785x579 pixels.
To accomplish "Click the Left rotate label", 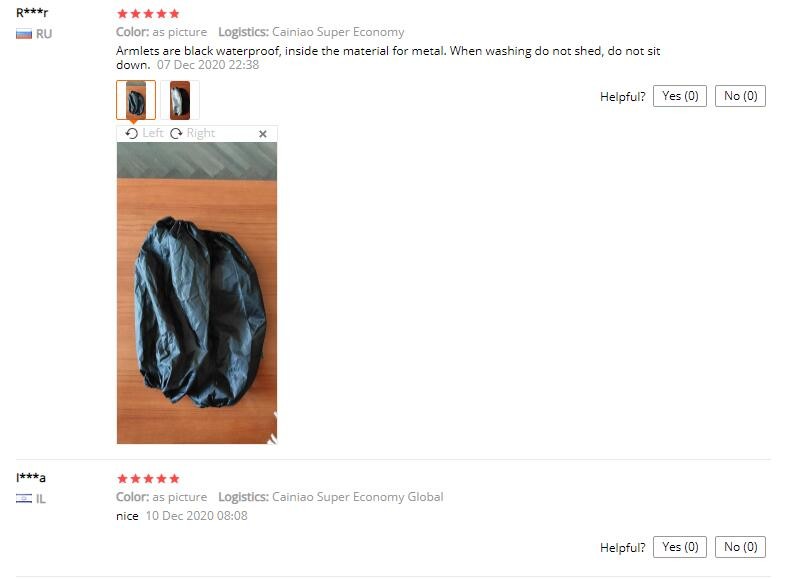I will click(153, 133).
